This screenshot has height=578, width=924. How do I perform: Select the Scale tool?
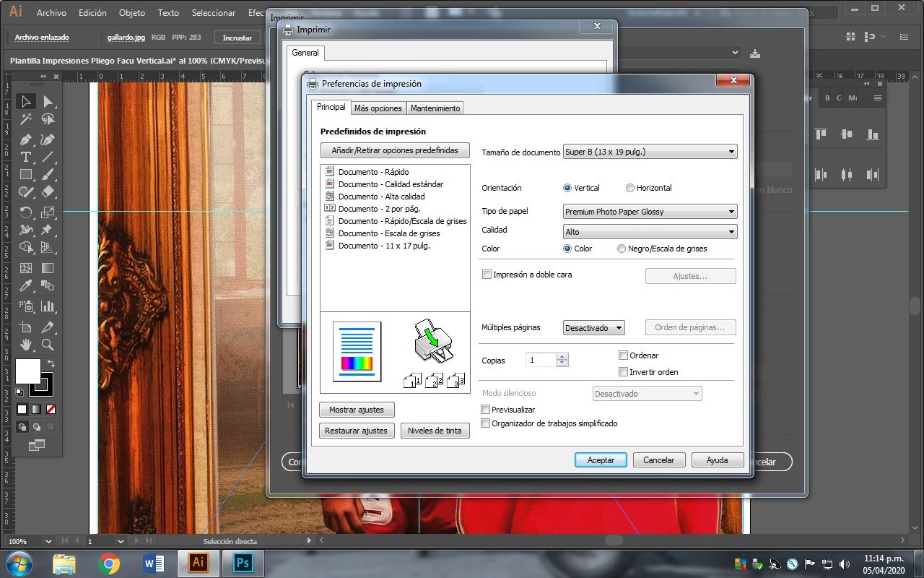pos(48,212)
